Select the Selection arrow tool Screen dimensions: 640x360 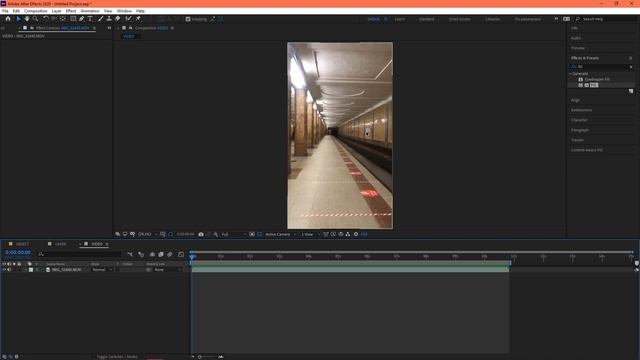[18, 19]
